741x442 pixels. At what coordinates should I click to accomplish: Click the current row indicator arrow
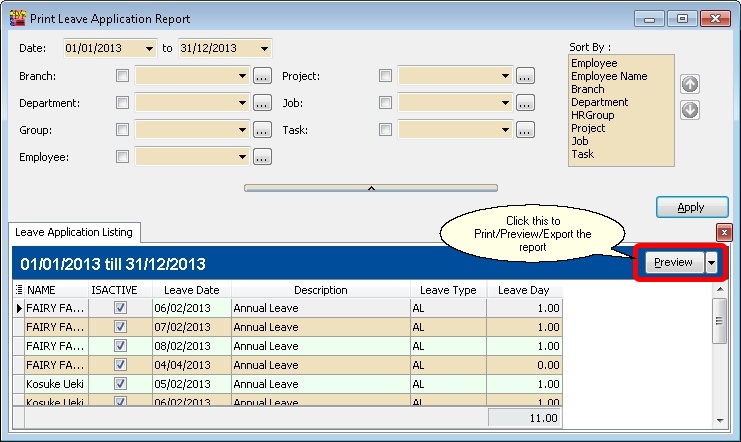click(19, 308)
